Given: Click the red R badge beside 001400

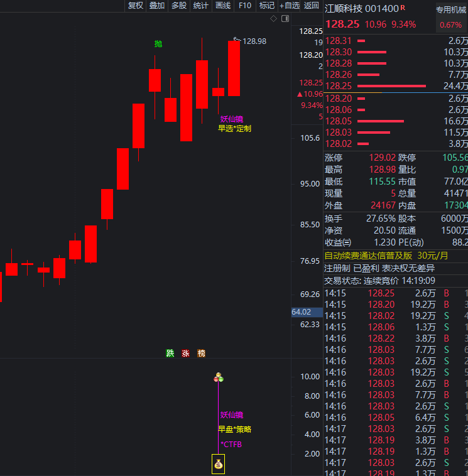Looking at the screenshot, I should pos(403,8).
